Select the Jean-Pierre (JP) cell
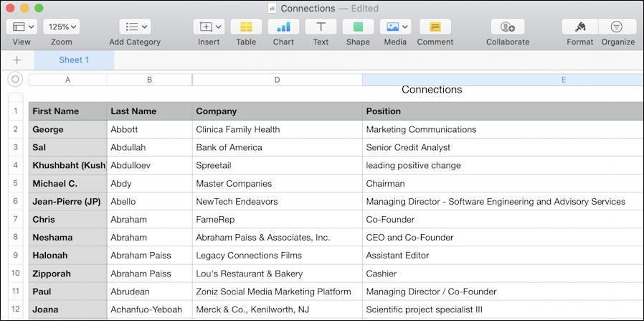The image size is (644, 321). tap(67, 202)
